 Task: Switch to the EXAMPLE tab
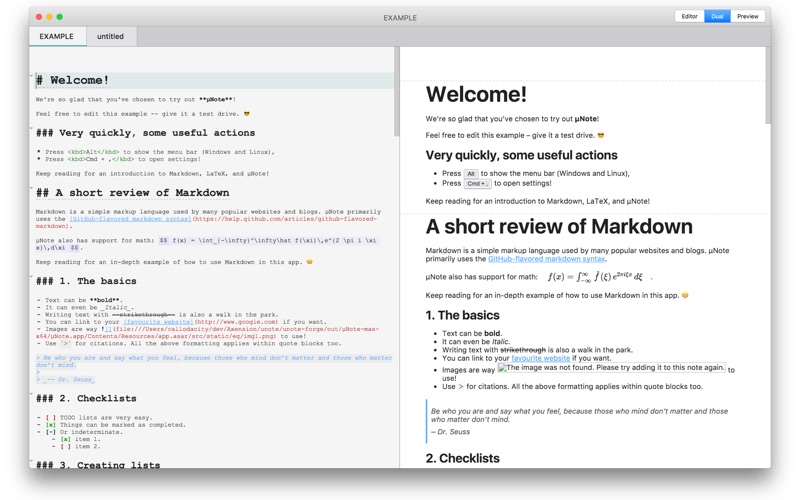(57, 36)
